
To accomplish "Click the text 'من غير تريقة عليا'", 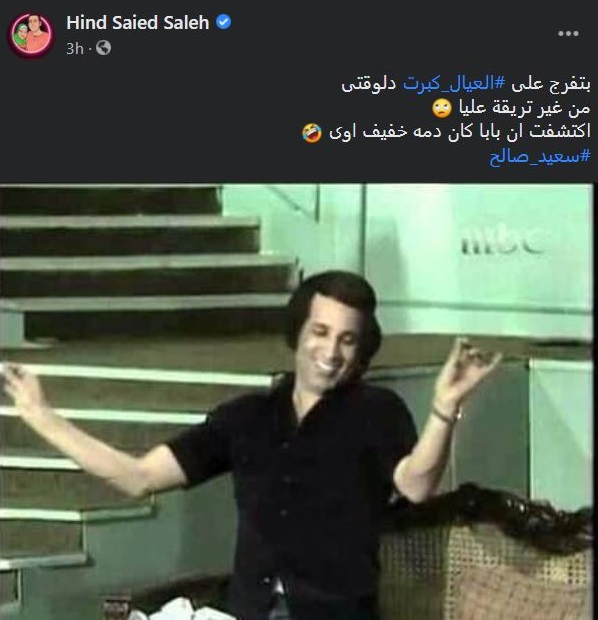I will coord(524,109).
